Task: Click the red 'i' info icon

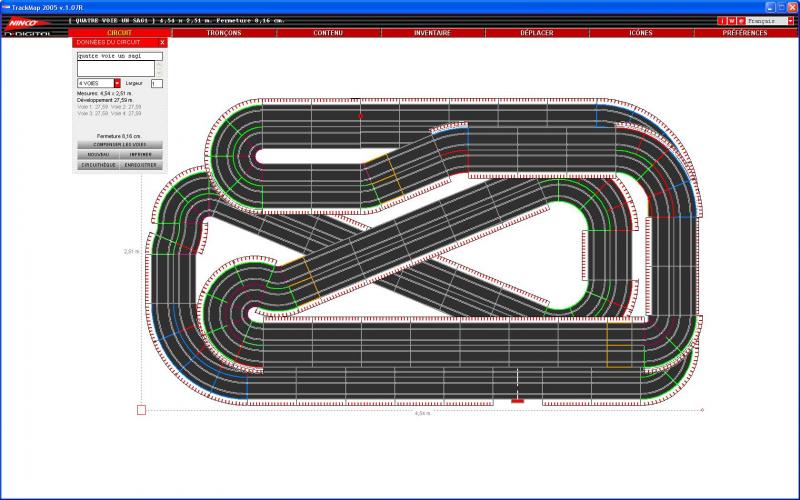Action: [721, 20]
